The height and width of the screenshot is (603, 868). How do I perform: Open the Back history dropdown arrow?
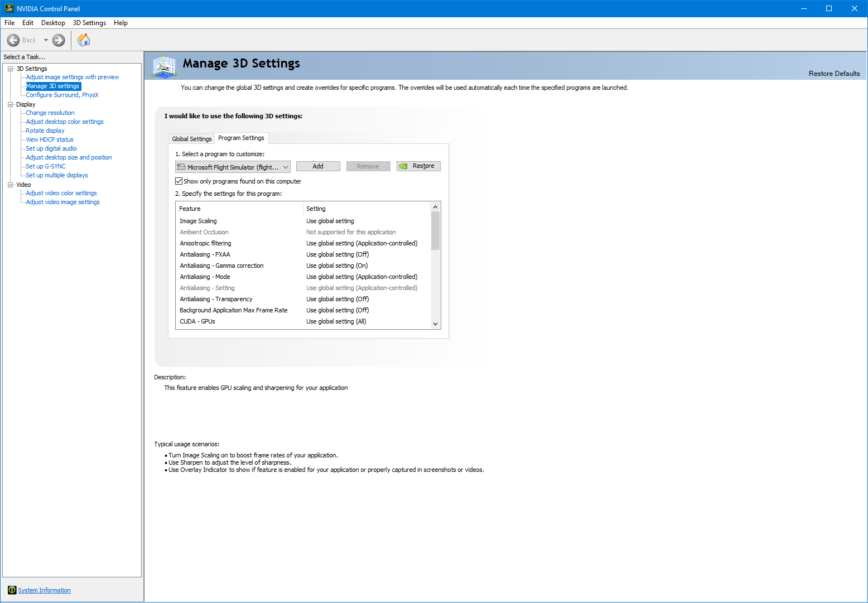46,40
